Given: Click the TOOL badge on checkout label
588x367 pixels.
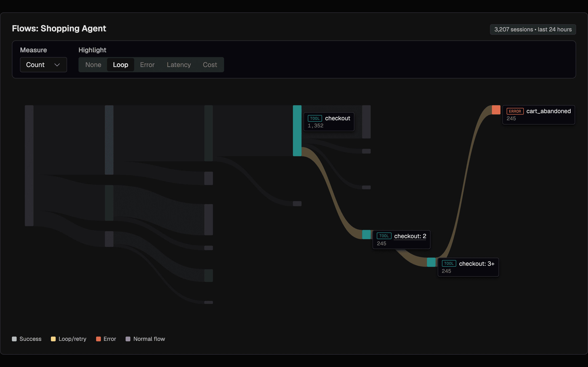Looking at the screenshot, I should pyautogui.click(x=315, y=118).
